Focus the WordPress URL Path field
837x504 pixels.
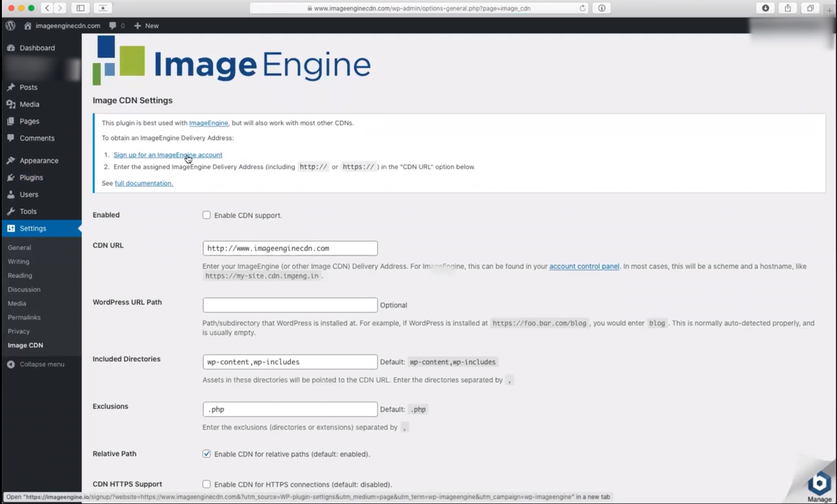[x=290, y=305]
